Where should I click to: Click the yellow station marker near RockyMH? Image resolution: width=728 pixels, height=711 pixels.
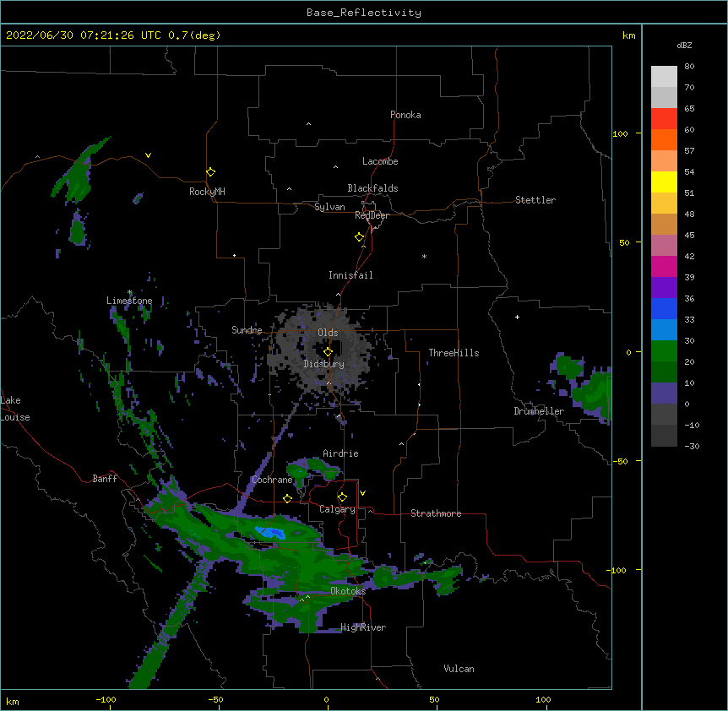tap(210, 172)
